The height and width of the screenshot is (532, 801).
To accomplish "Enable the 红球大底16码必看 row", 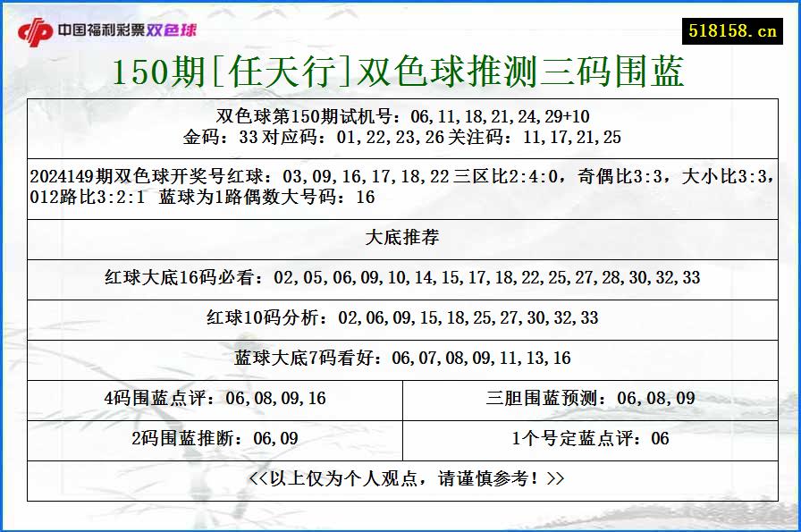I will (x=400, y=278).
